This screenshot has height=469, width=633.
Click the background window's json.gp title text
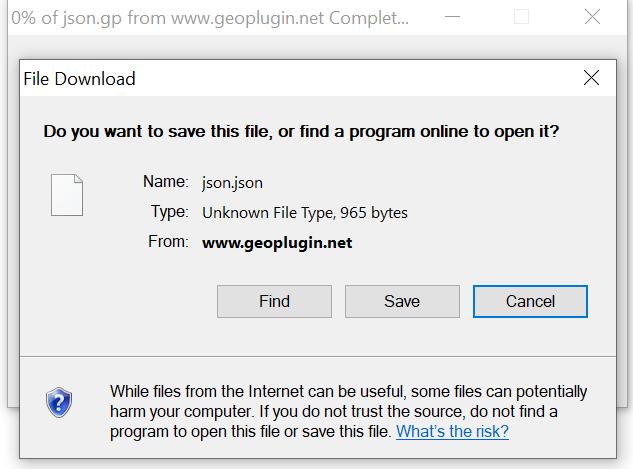210,17
